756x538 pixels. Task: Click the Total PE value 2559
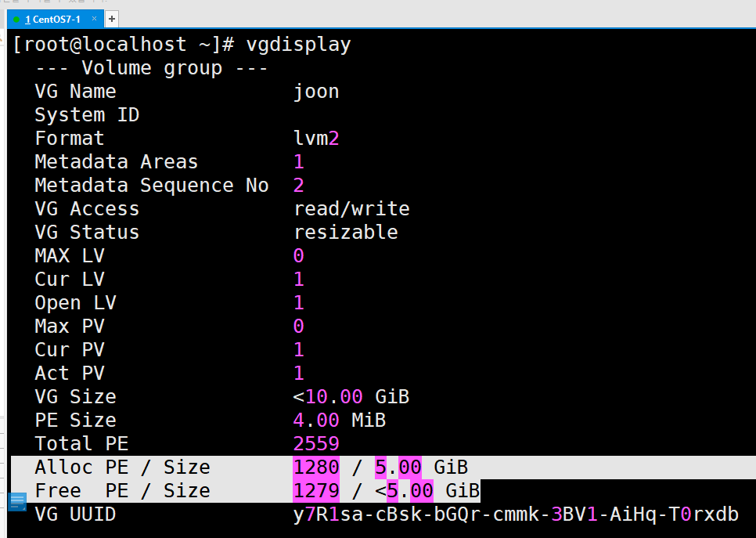pos(316,443)
